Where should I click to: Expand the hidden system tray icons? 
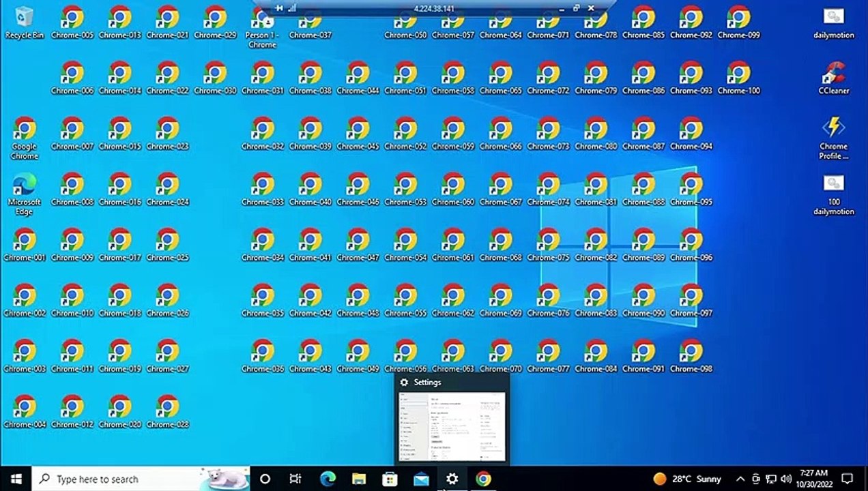[x=740, y=479]
